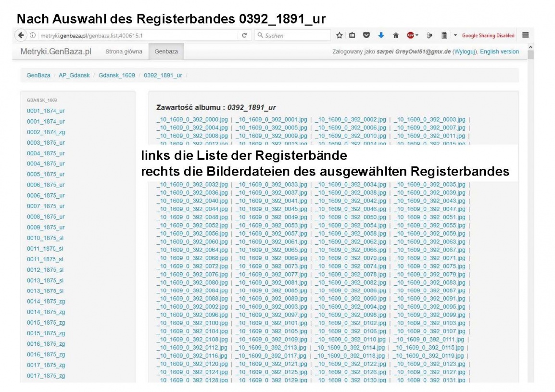Click the Adblock Plus icon
The width and height of the screenshot is (555, 392).
(x=411, y=35)
